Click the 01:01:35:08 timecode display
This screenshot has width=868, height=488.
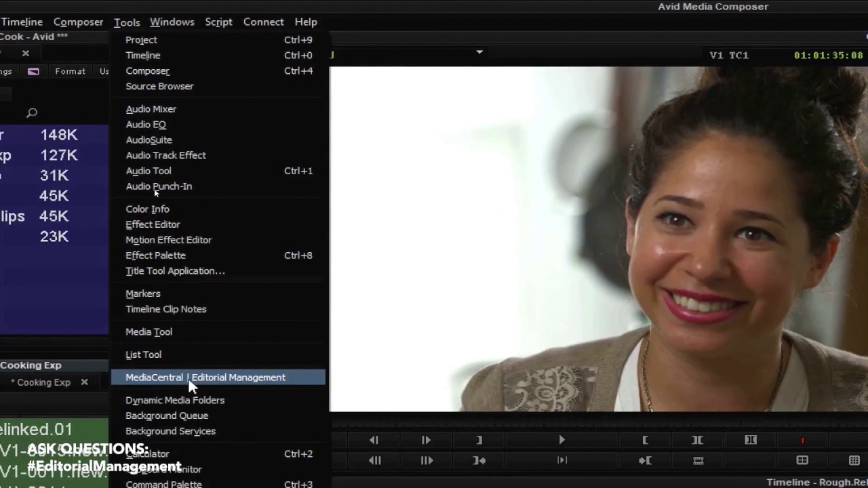coord(828,56)
